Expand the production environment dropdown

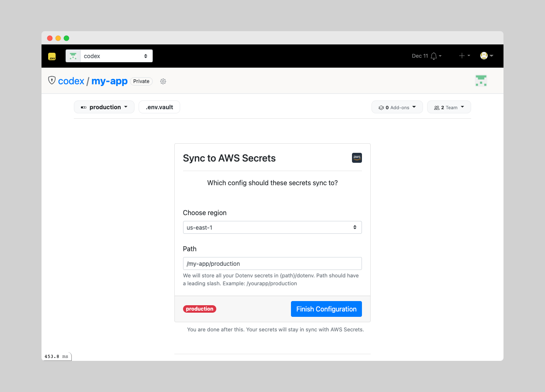tap(104, 107)
